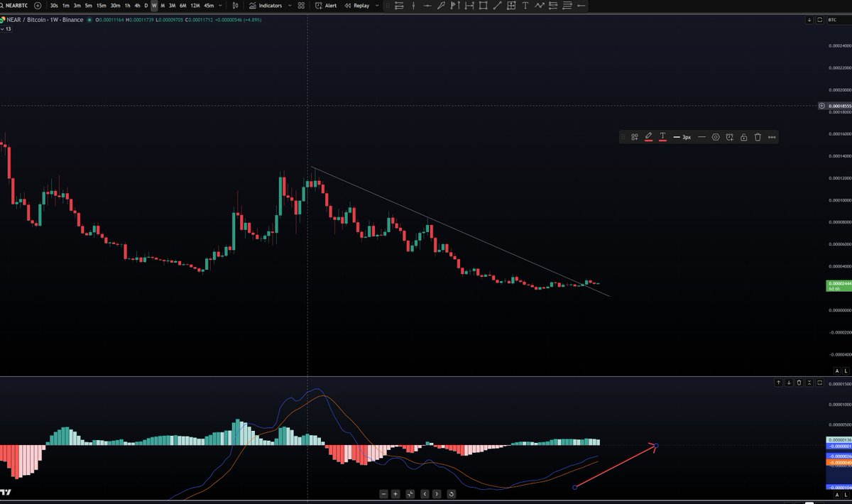Viewport: 852px width, 504px height.
Task: Switch to the 30s timeframe
Action: pos(54,5)
